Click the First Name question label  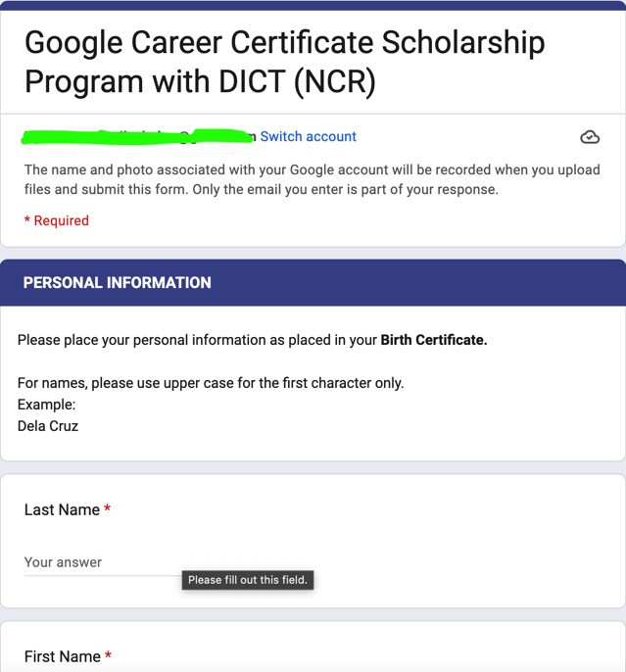point(63,656)
